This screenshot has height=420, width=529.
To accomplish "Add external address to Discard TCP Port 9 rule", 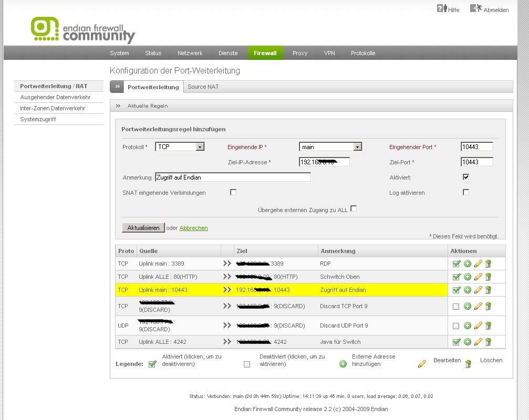I will click(467, 306).
